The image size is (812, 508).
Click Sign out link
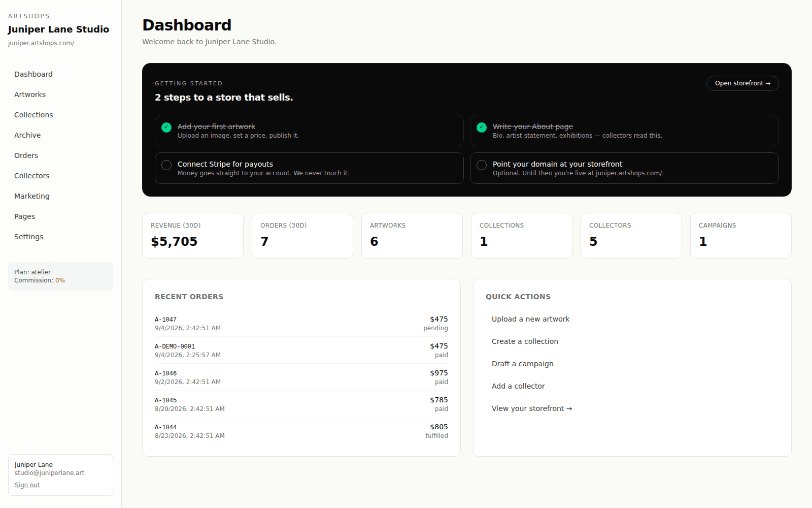[x=27, y=485]
